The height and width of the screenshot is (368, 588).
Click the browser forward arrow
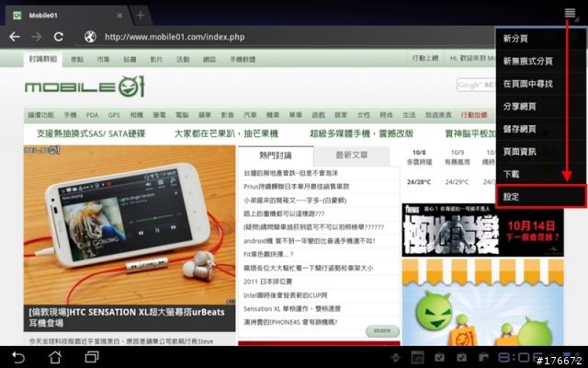click(x=37, y=37)
